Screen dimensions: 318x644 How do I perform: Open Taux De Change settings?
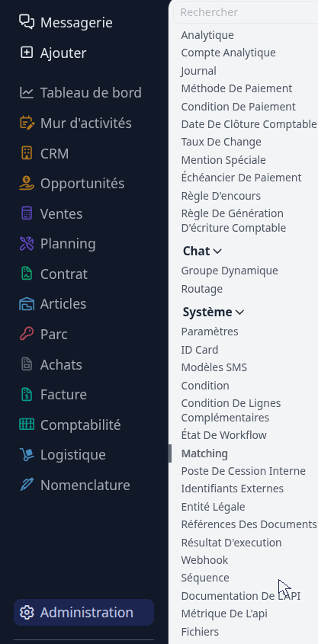[x=221, y=142]
